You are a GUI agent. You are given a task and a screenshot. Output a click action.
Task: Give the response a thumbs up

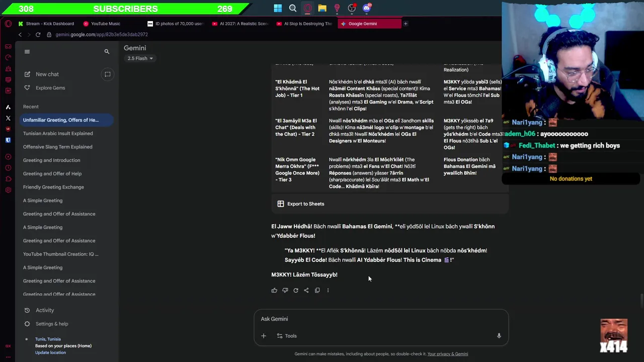(x=274, y=290)
